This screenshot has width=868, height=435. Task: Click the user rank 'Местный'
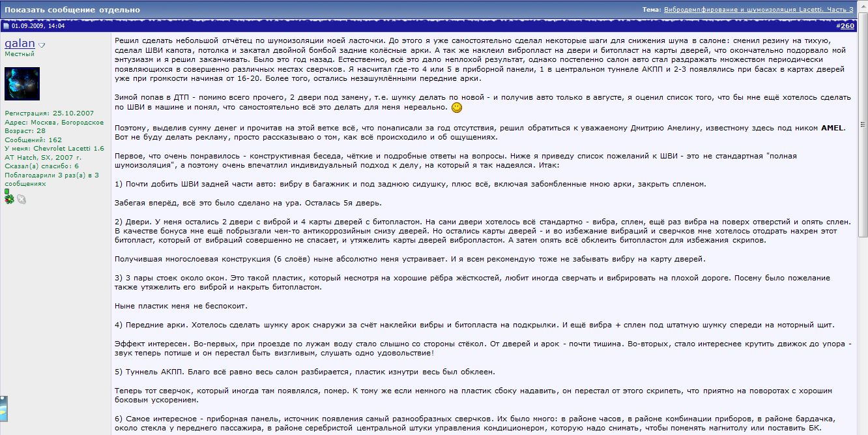coord(20,54)
